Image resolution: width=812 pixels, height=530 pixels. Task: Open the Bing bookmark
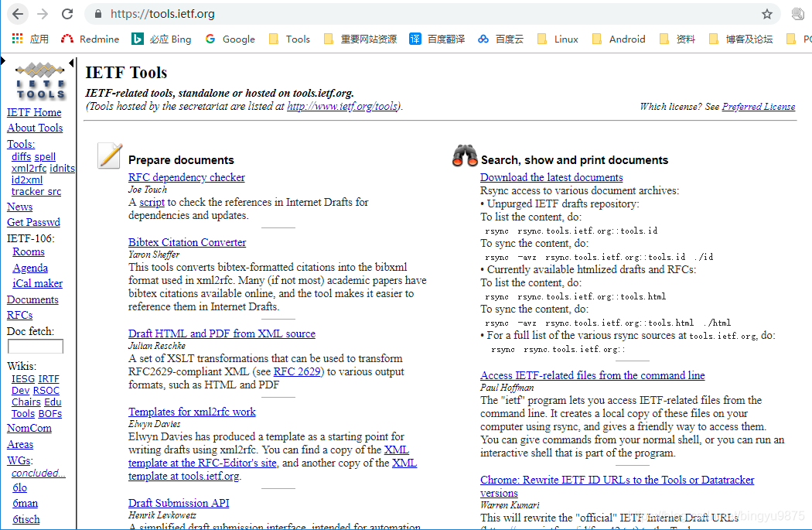162,39
